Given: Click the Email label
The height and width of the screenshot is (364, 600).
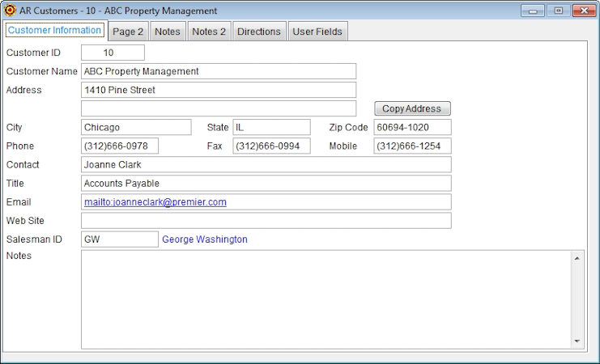Looking at the screenshot, I should (x=19, y=202).
